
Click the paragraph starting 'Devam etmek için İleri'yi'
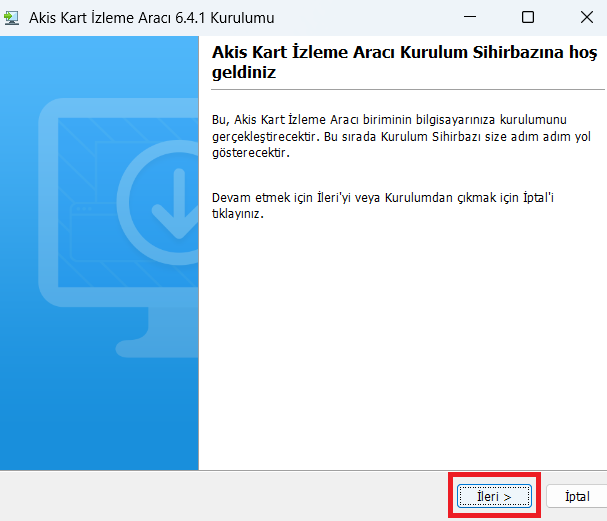tap(382, 205)
